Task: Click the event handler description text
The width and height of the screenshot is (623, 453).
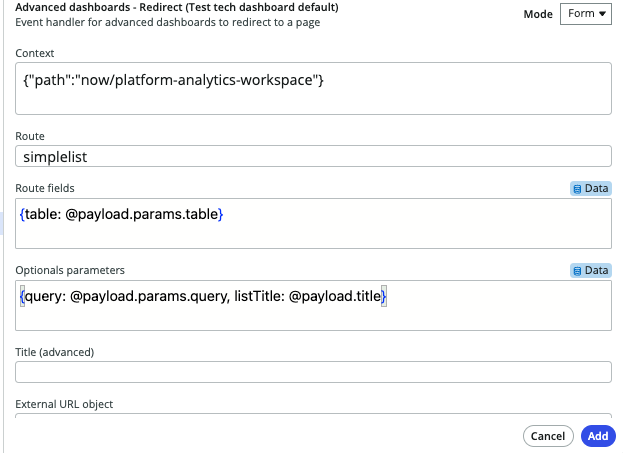Action: [168, 22]
